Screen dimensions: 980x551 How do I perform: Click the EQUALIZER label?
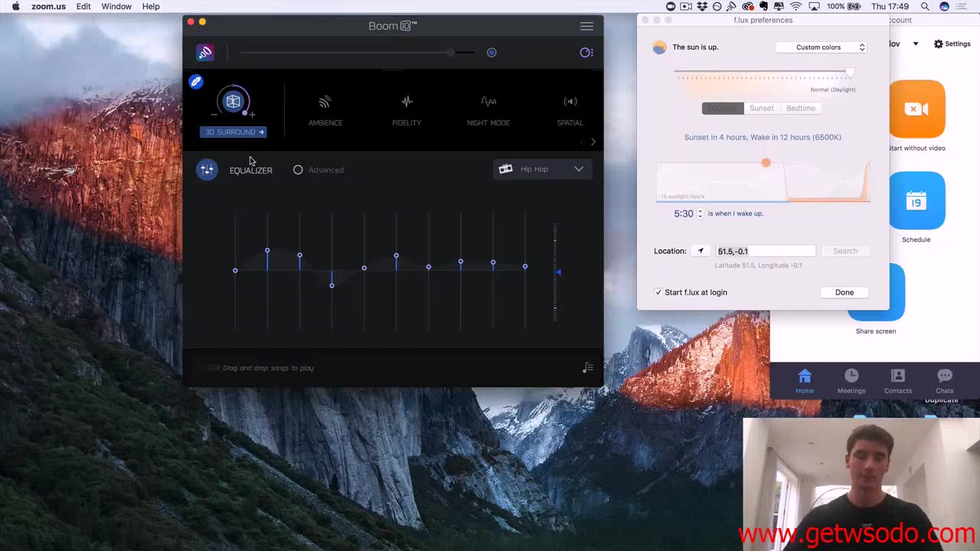(250, 170)
